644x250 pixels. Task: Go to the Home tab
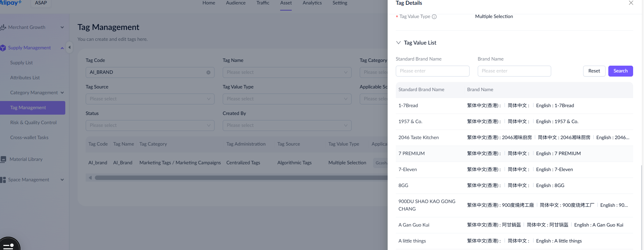(209, 3)
